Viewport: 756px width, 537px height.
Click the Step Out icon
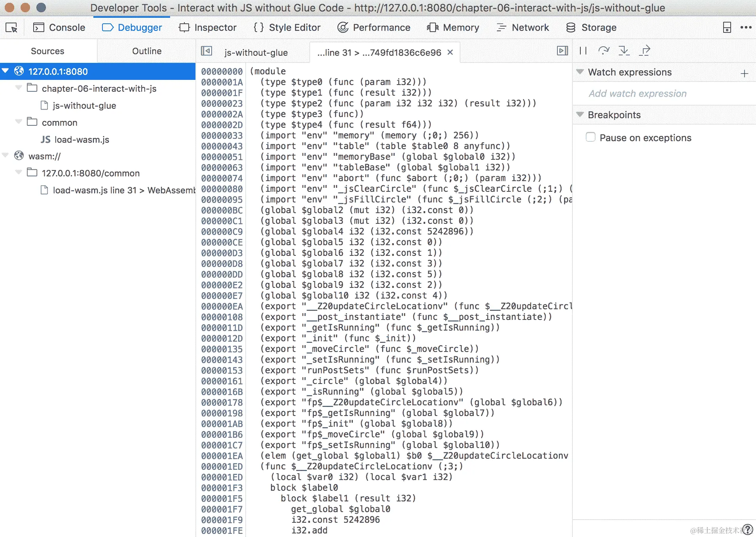click(x=645, y=51)
